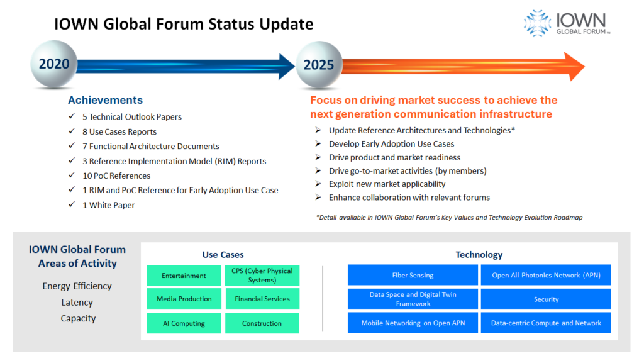Click the Financial Services tile
This screenshot has width=644, height=363.
coord(262,299)
